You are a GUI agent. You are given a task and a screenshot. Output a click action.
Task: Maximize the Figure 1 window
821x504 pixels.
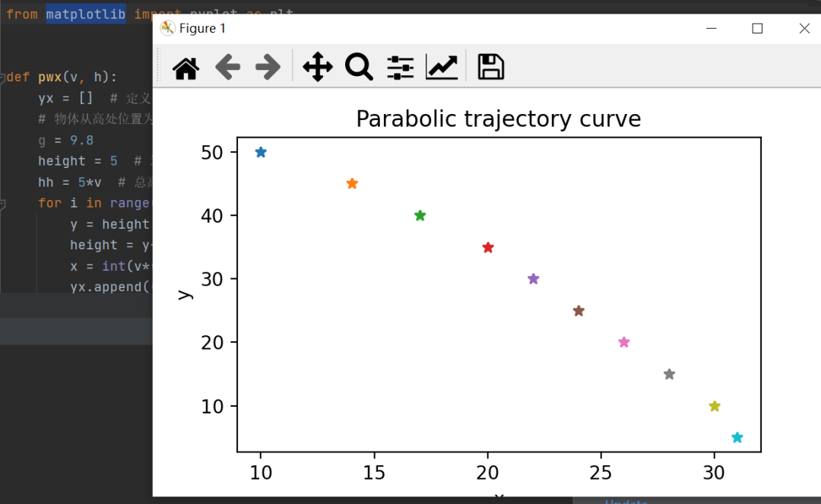pos(757,28)
